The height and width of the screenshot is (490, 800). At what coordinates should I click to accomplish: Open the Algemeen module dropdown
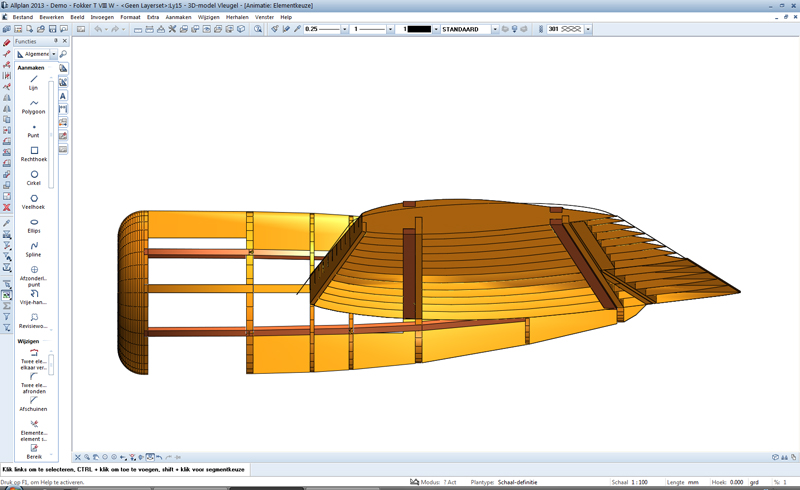point(54,54)
